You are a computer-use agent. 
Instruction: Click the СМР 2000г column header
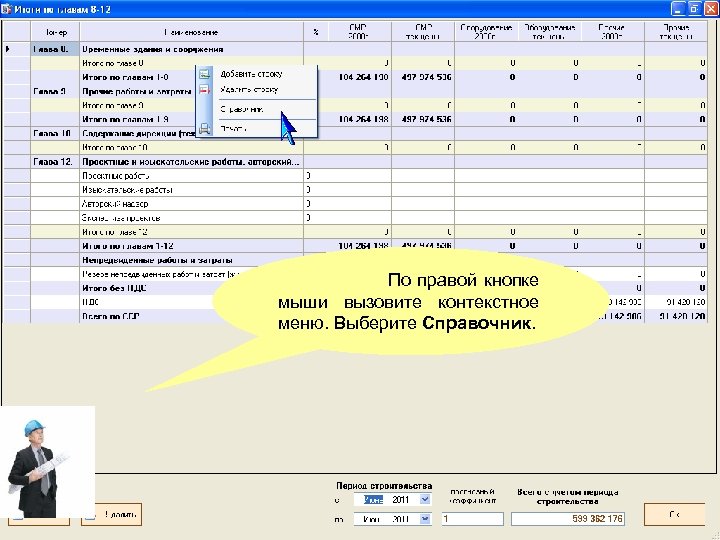(360, 32)
